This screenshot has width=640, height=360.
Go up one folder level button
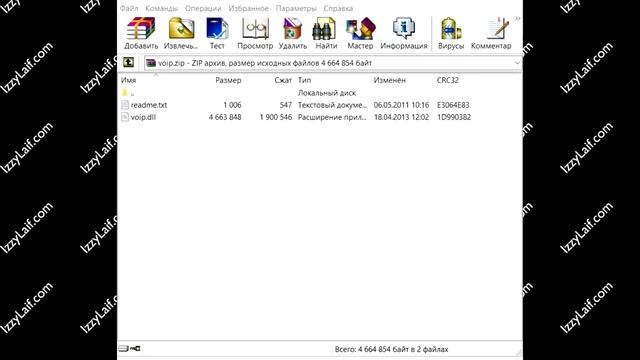129,62
